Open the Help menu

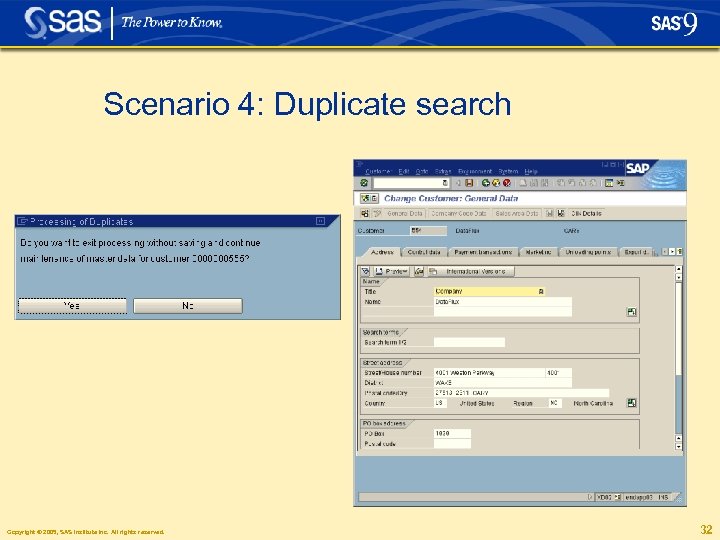(531, 171)
